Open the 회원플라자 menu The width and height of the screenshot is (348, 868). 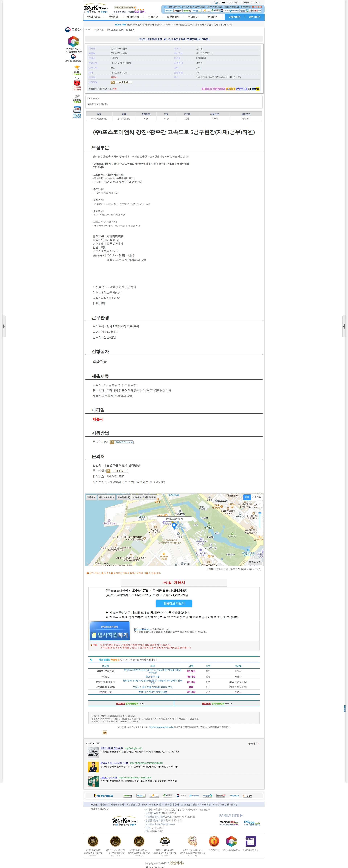pyautogui.click(x=173, y=17)
